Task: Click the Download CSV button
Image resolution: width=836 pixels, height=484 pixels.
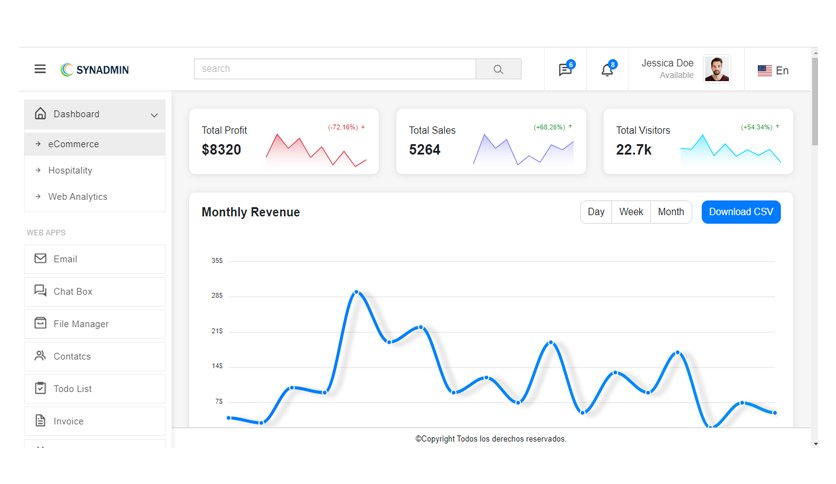Action: (741, 212)
